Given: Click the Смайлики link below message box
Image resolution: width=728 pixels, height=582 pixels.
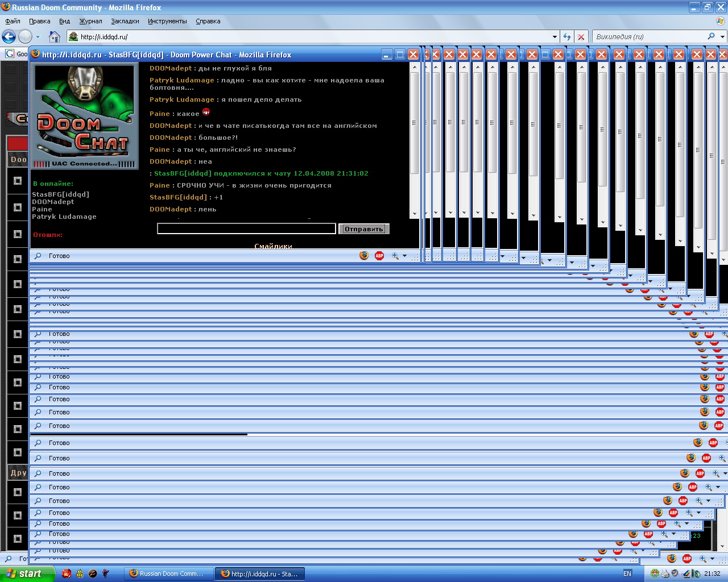Looking at the screenshot, I should [273, 246].
